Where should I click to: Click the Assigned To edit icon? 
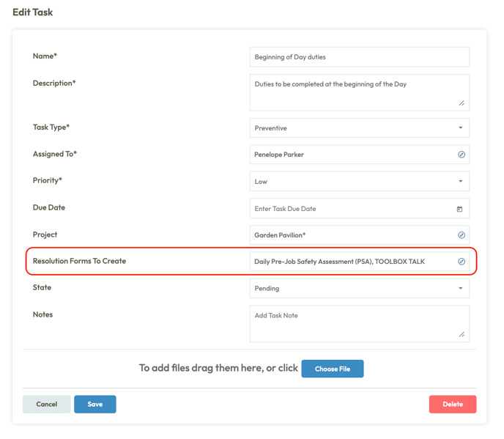pos(462,155)
